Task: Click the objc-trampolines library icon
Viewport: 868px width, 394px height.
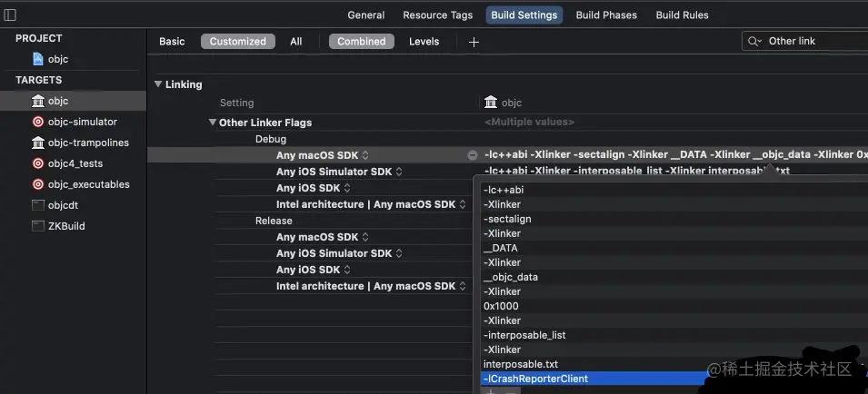Action: 38,143
